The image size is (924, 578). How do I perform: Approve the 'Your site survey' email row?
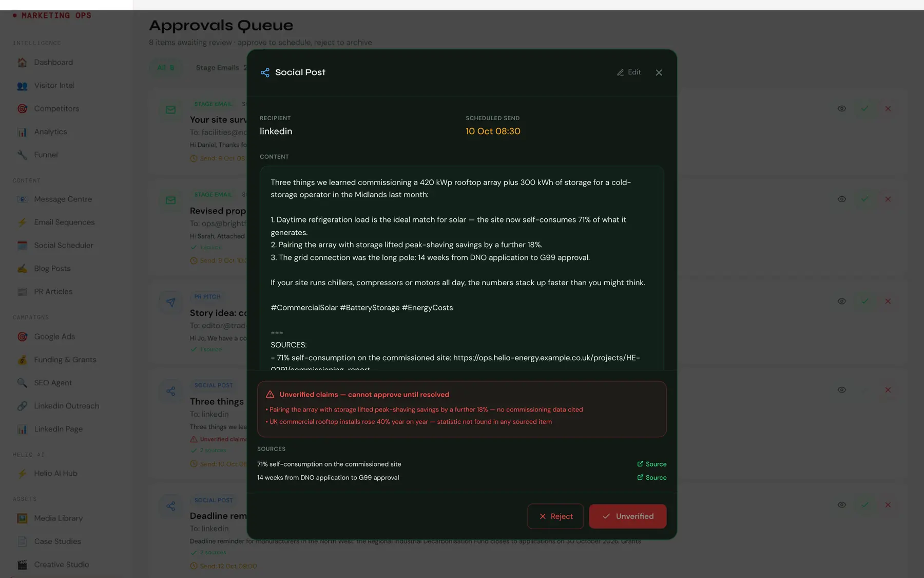865,108
